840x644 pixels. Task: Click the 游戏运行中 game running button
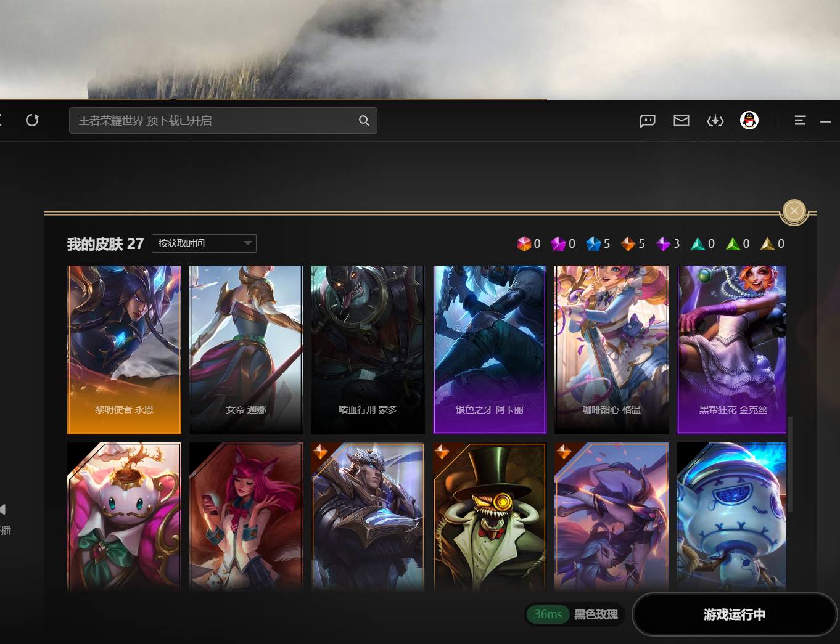tap(735, 614)
